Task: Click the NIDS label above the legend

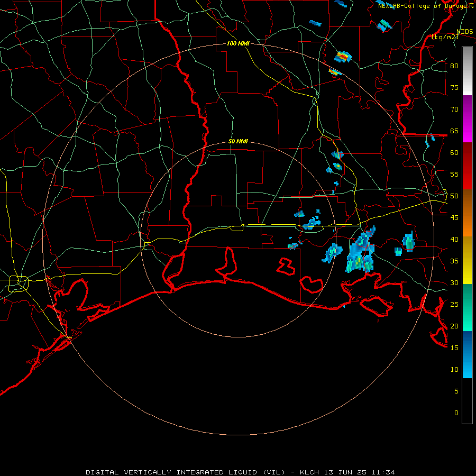Action: click(x=464, y=32)
